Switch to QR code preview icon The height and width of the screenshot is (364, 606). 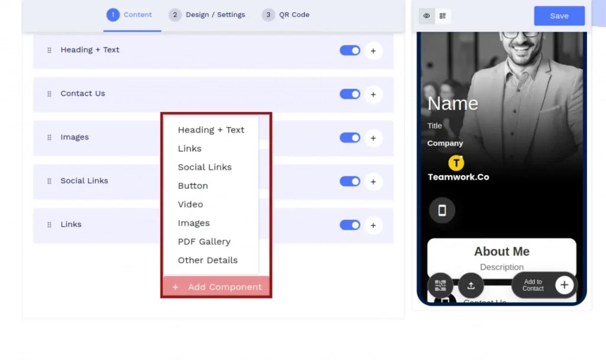coord(443,16)
